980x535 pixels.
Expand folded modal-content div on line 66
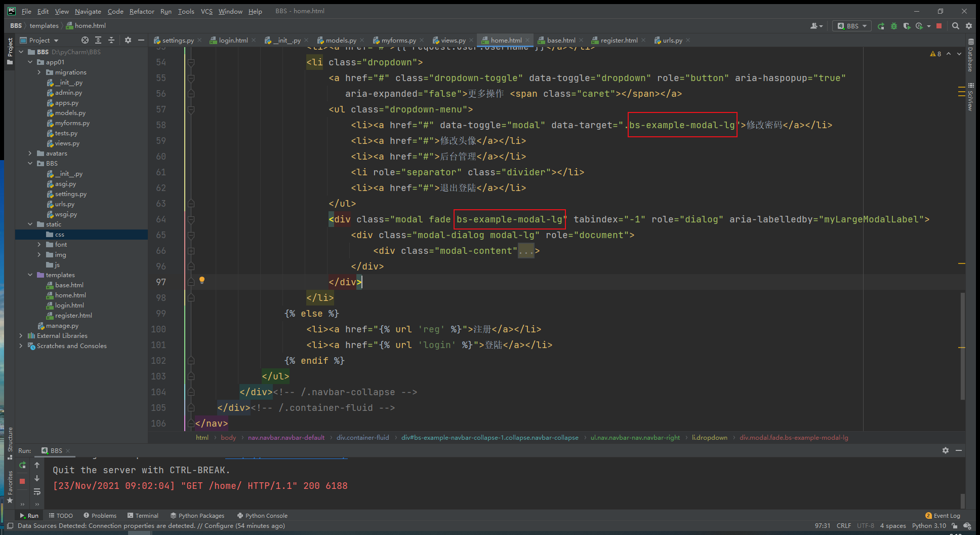point(191,251)
